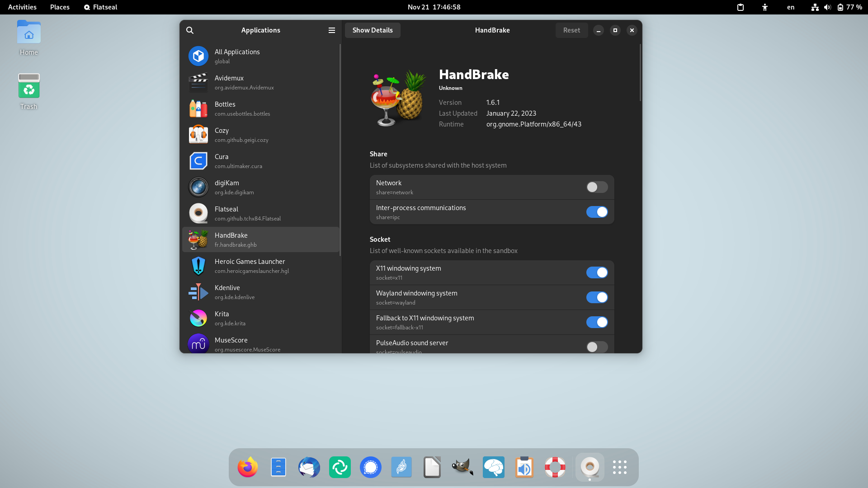Open the Flatseal app menu in top bar
Image resolution: width=868 pixels, height=488 pixels.
(100, 7)
